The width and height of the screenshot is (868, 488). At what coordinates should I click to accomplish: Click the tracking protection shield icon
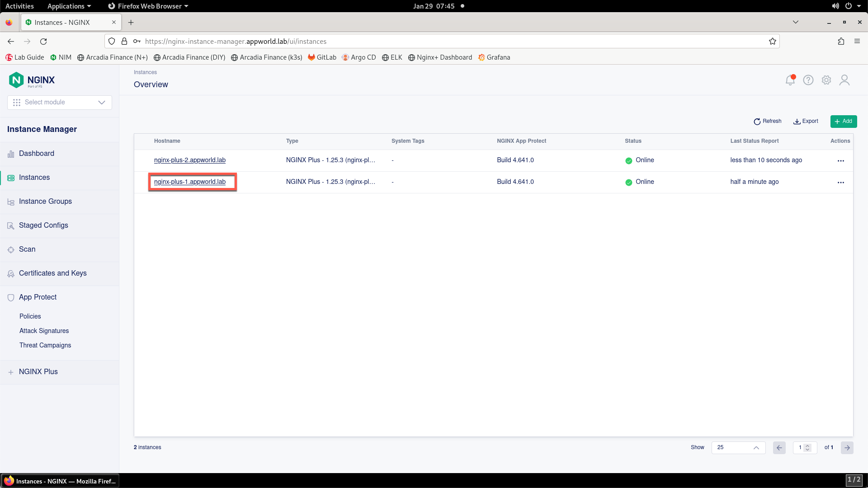tap(112, 41)
